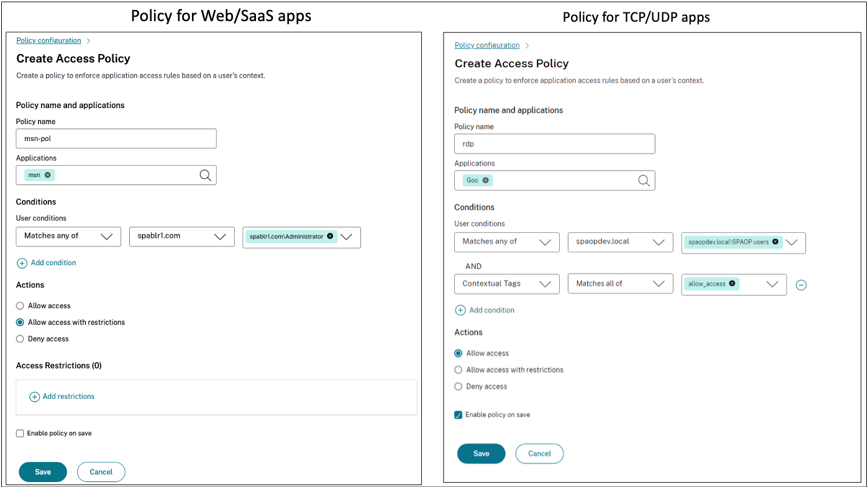Enable policy on save checkbox for msn-pol
868x487 pixels.
click(x=21, y=434)
